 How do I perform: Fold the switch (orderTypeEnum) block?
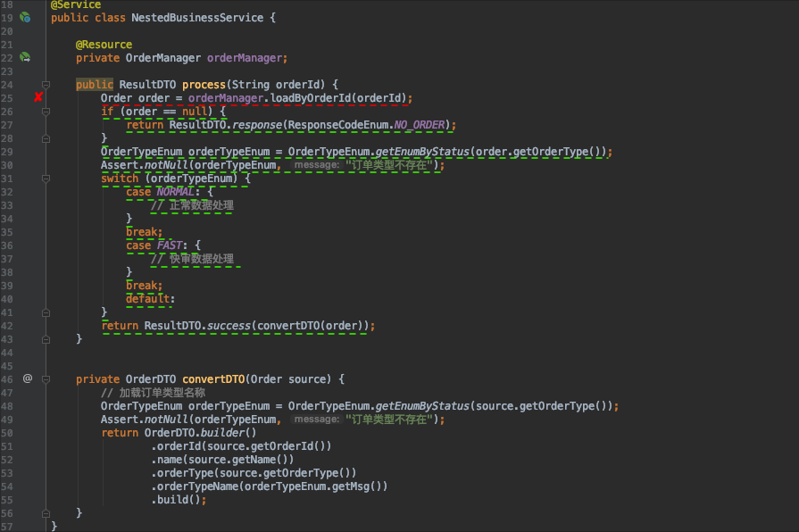pyautogui.click(x=46, y=179)
